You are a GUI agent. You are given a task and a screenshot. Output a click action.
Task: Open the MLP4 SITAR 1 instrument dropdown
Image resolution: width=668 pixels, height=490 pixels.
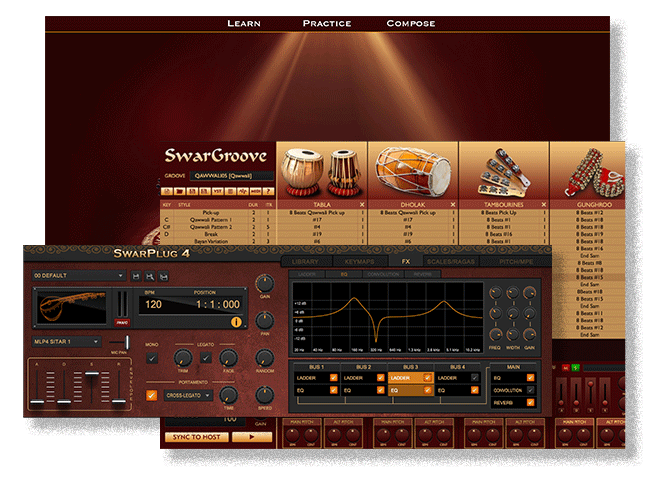66,342
